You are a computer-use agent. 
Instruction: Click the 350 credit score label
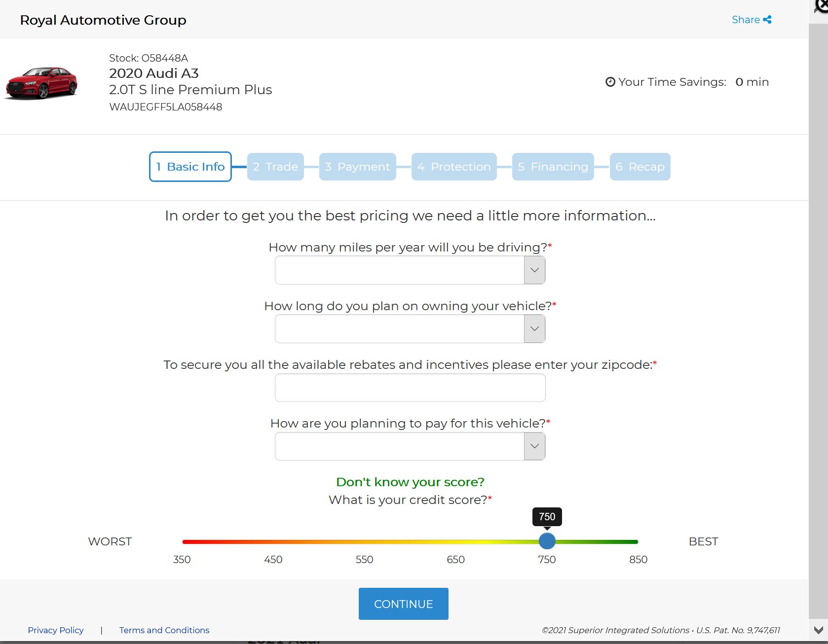click(182, 560)
